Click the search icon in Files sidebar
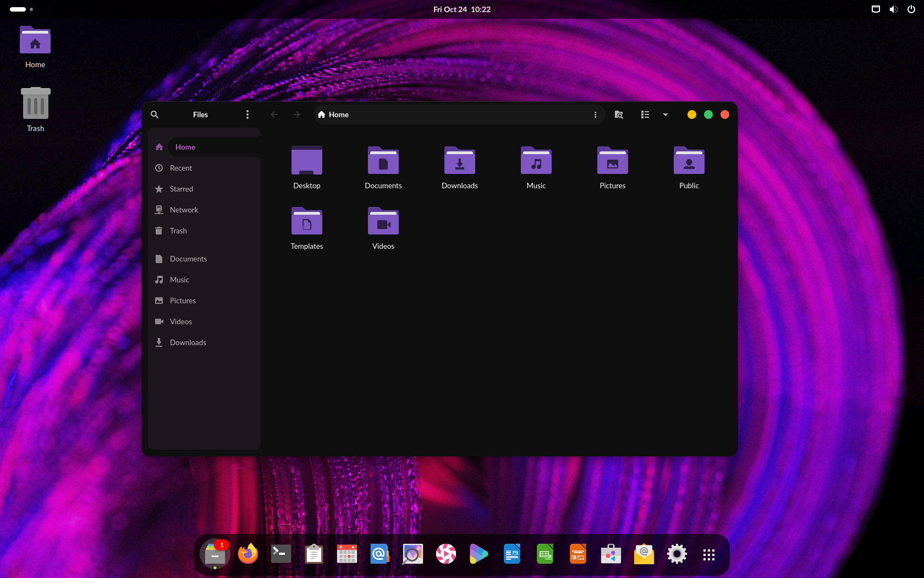 [155, 114]
